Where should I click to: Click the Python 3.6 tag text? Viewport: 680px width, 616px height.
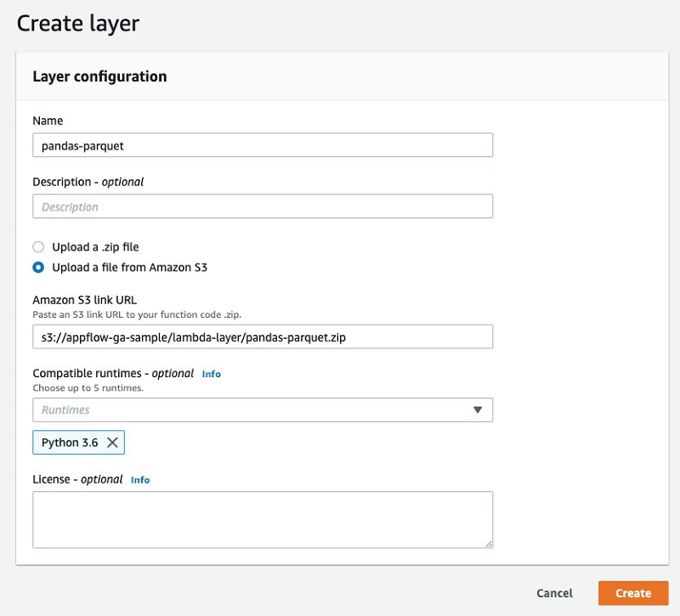[x=70, y=443]
